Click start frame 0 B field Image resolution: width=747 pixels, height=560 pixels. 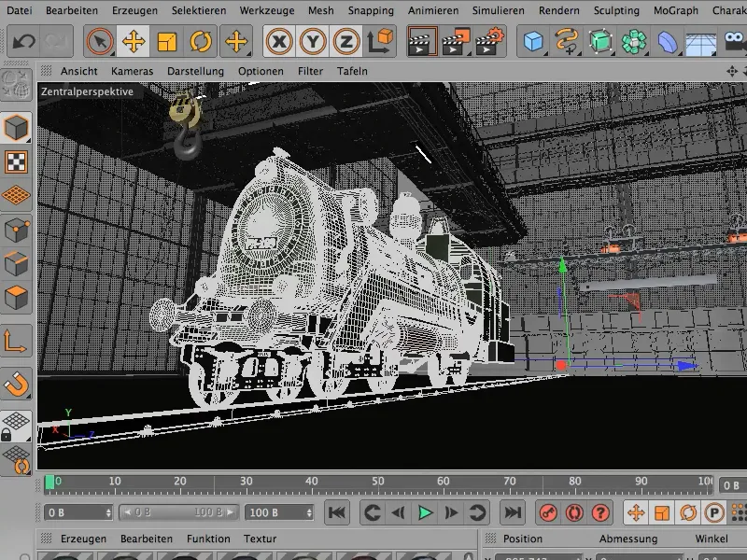pos(78,512)
